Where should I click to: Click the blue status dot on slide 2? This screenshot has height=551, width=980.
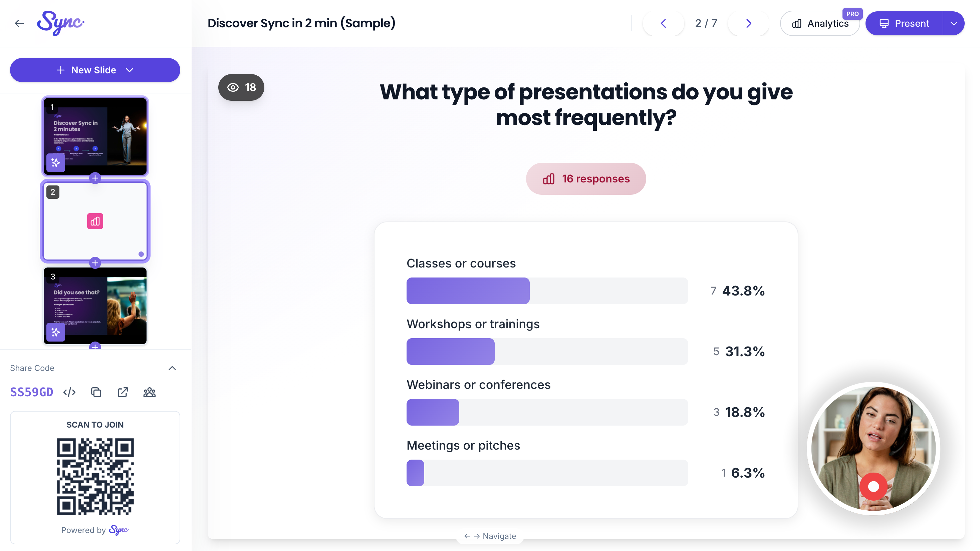pyautogui.click(x=141, y=253)
